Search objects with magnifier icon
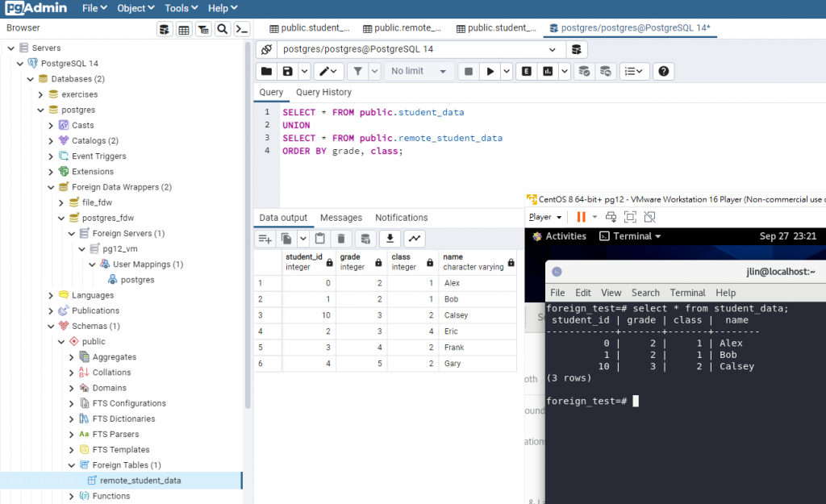The width and height of the screenshot is (826, 504). coord(223,29)
